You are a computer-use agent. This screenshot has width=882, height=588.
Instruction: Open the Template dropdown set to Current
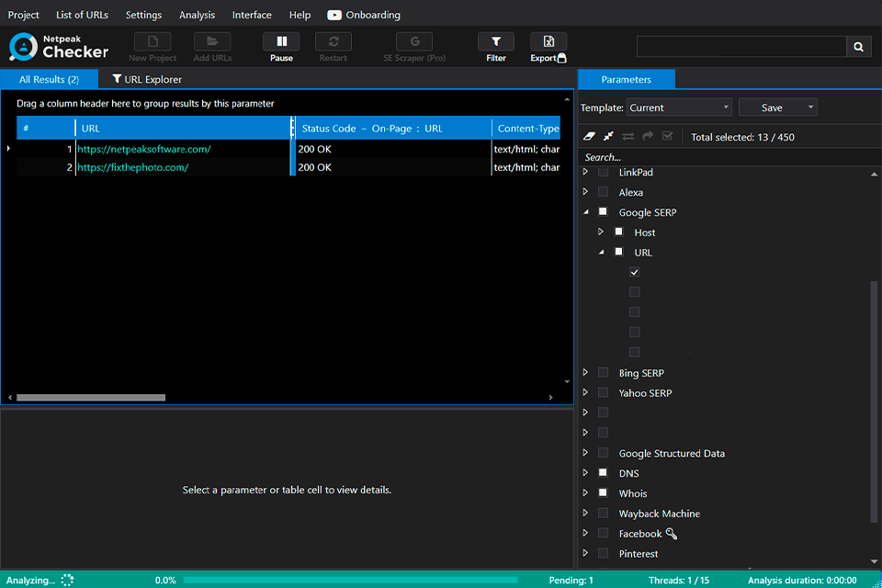click(679, 107)
